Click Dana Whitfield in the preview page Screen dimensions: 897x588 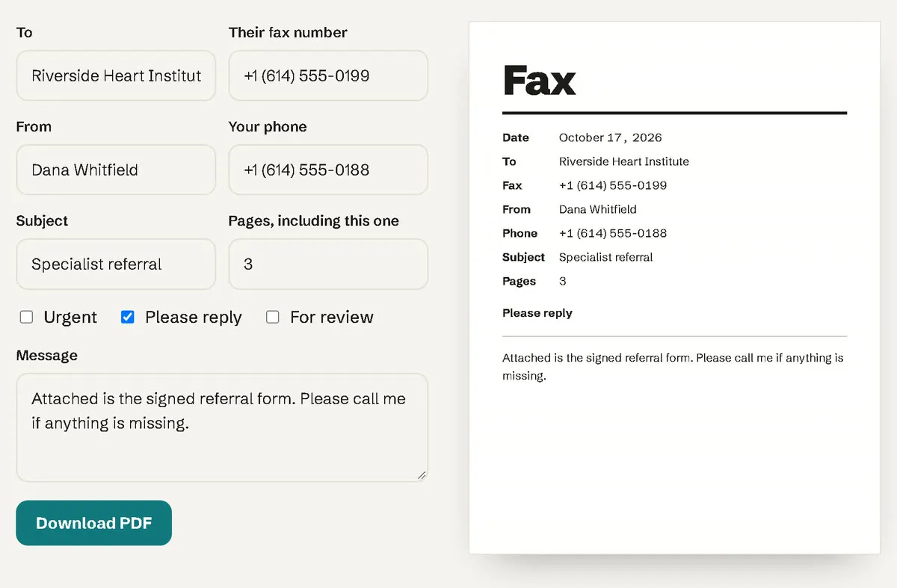598,209
